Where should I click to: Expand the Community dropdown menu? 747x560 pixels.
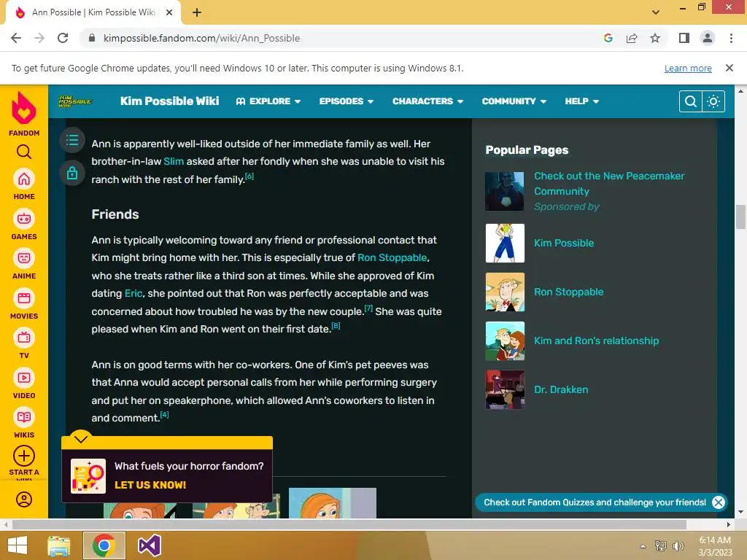pyautogui.click(x=514, y=101)
